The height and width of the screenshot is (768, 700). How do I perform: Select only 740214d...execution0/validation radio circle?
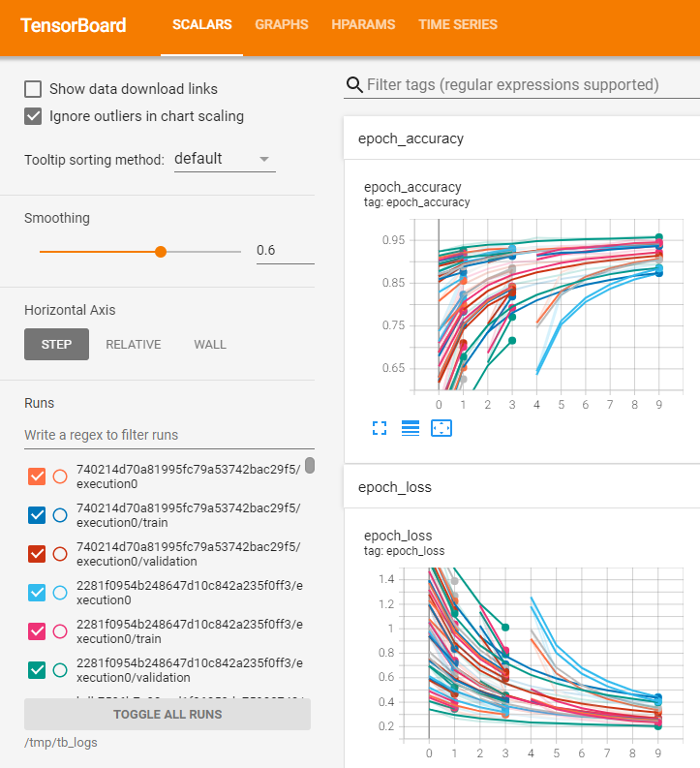60,553
